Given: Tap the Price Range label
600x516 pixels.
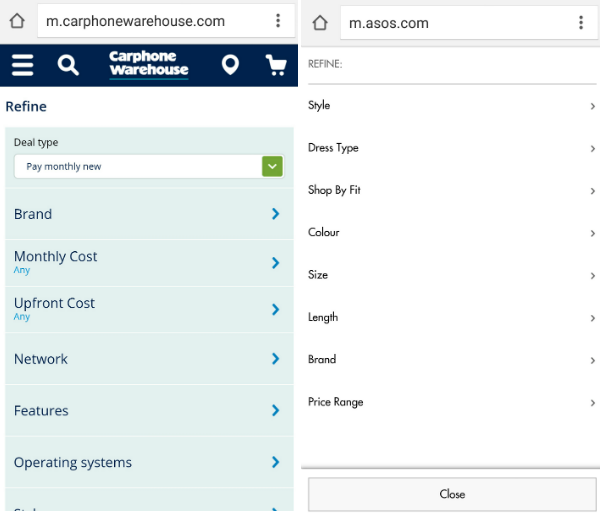Looking at the screenshot, I should pyautogui.click(x=336, y=402).
